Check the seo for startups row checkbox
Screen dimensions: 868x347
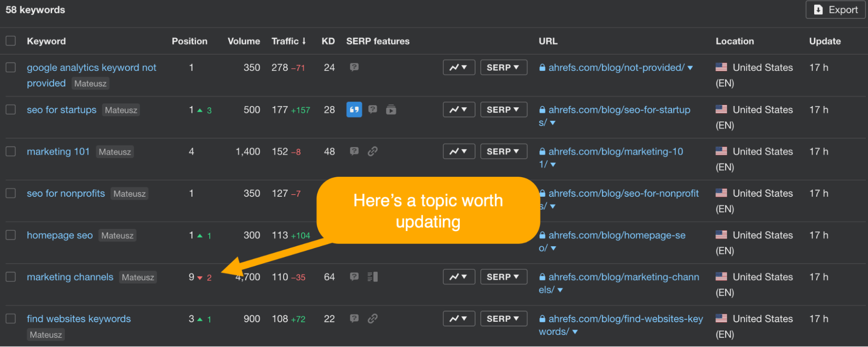(11, 109)
